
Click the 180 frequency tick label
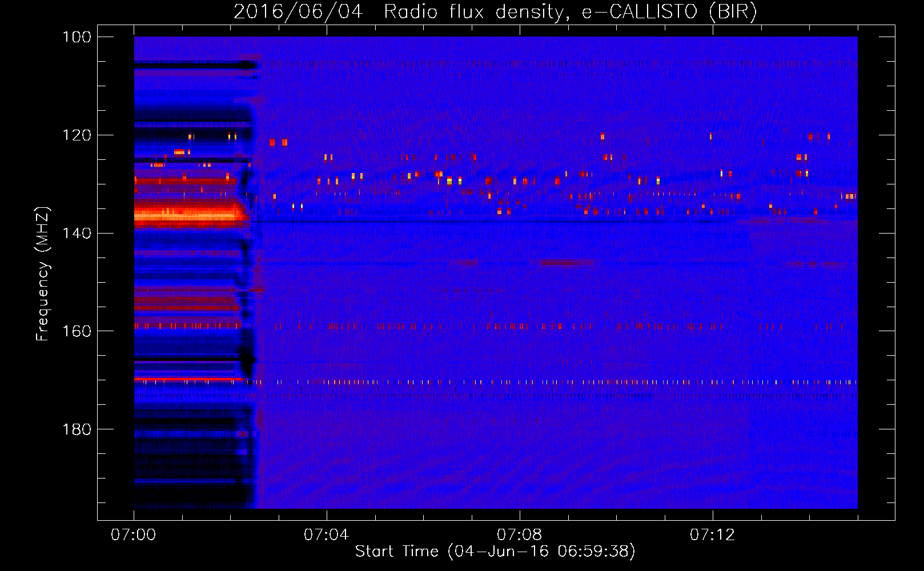pos(77,429)
